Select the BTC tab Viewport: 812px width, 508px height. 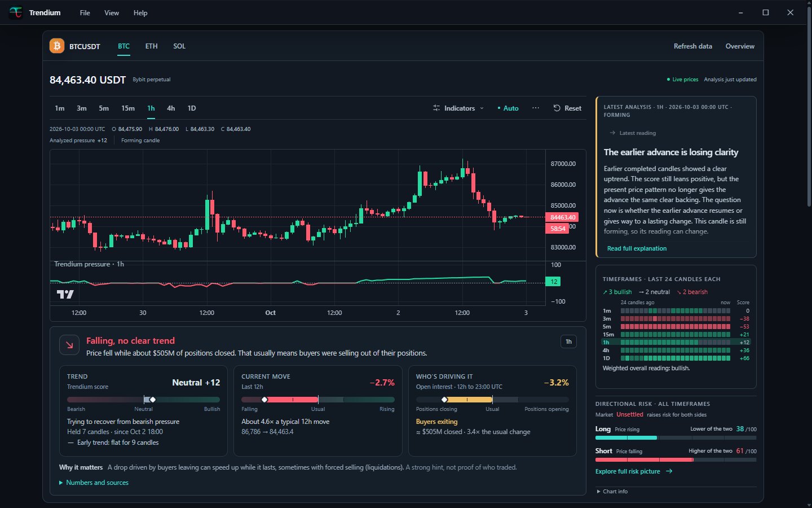pos(123,46)
